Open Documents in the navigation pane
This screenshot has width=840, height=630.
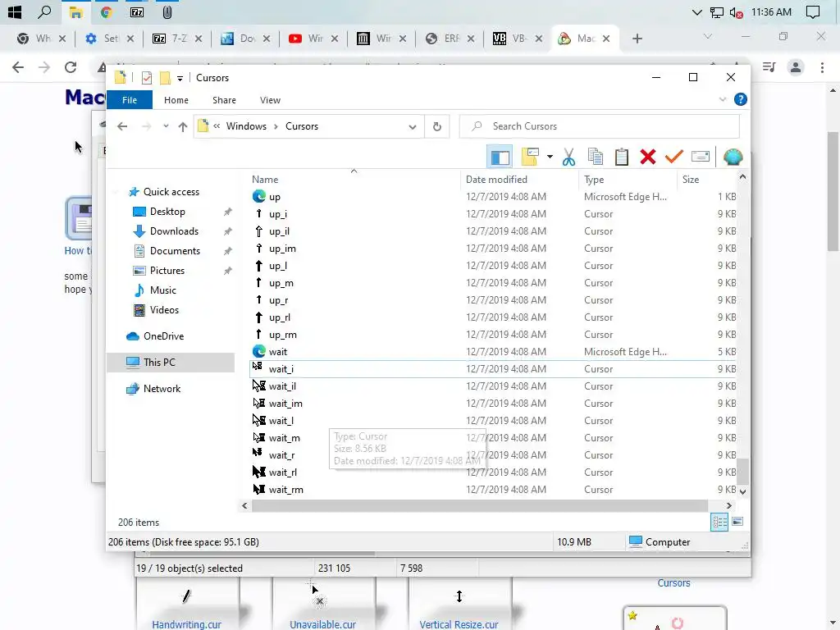pyautogui.click(x=175, y=251)
